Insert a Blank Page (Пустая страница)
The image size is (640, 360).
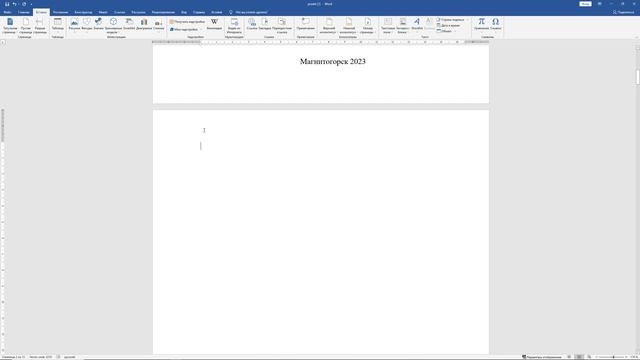pos(25,25)
